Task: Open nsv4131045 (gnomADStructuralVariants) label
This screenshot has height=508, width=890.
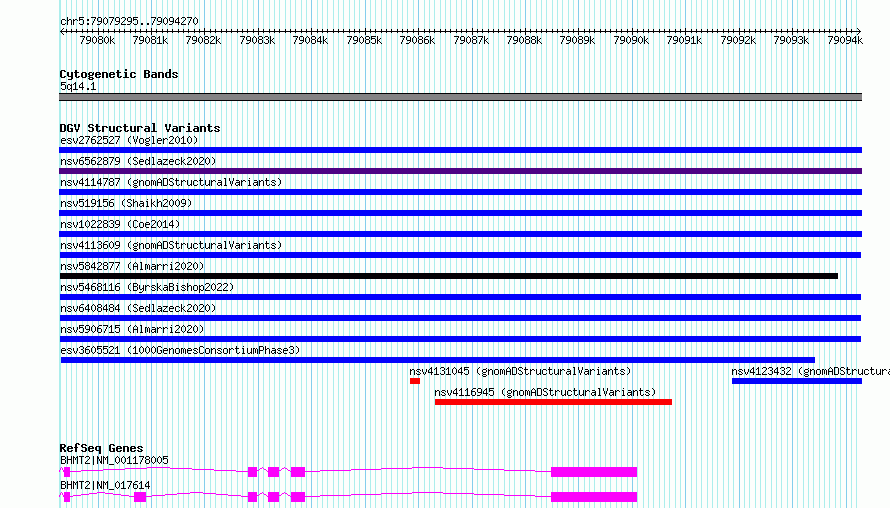Action: point(520,371)
